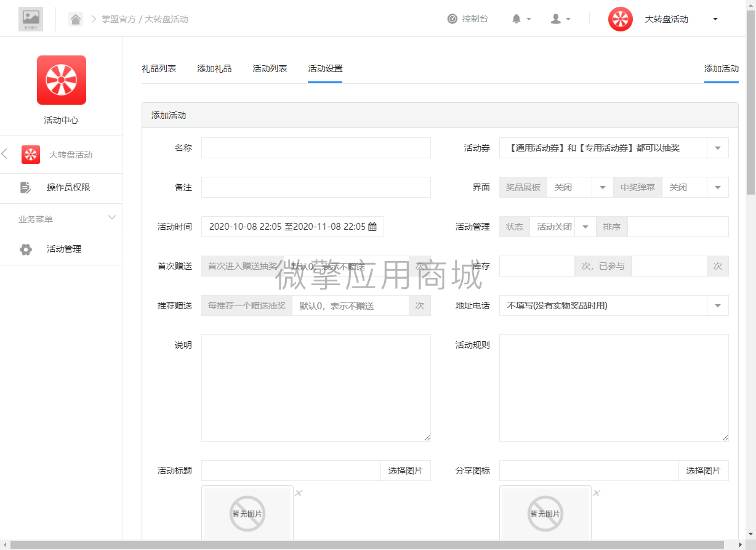Remove the 分享图标 image with the x

(597, 493)
